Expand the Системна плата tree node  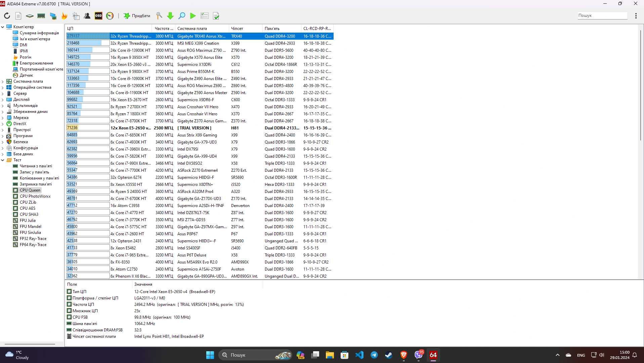(3, 81)
